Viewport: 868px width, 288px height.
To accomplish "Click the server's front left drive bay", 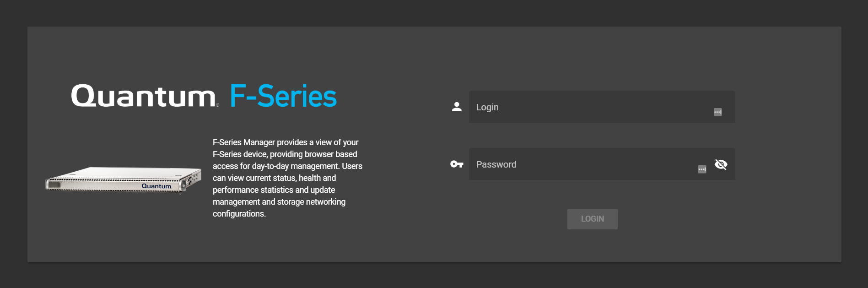I will (x=54, y=185).
